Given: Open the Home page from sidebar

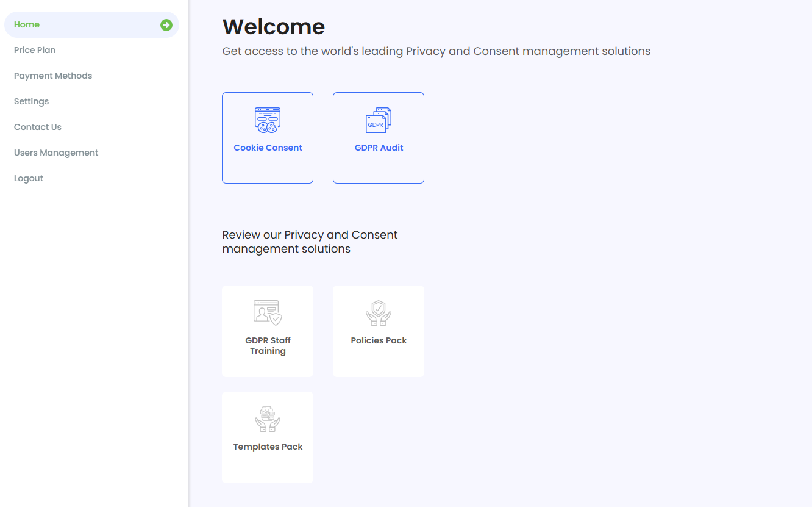Looking at the screenshot, I should pyautogui.click(x=27, y=25).
